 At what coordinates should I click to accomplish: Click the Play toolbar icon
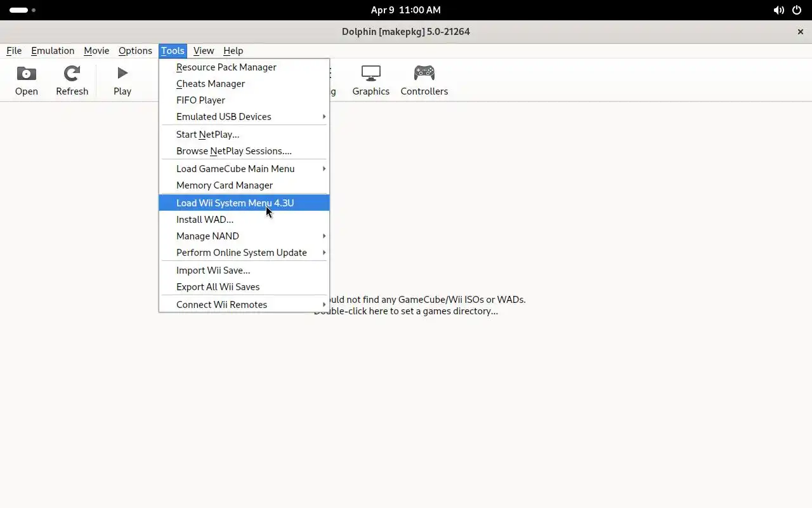click(122, 81)
